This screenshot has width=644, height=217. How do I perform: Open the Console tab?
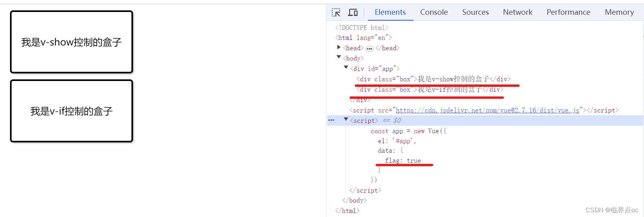pyautogui.click(x=434, y=12)
